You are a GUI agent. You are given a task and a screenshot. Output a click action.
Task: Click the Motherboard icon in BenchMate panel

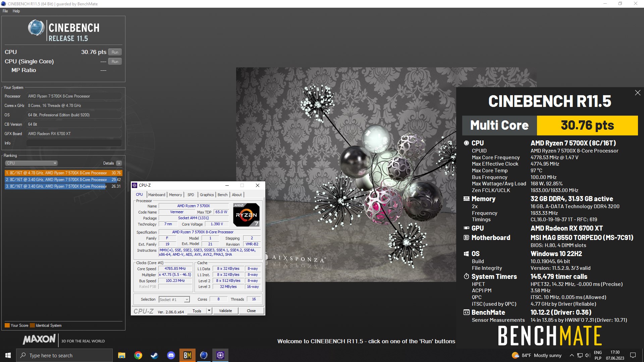(x=466, y=238)
